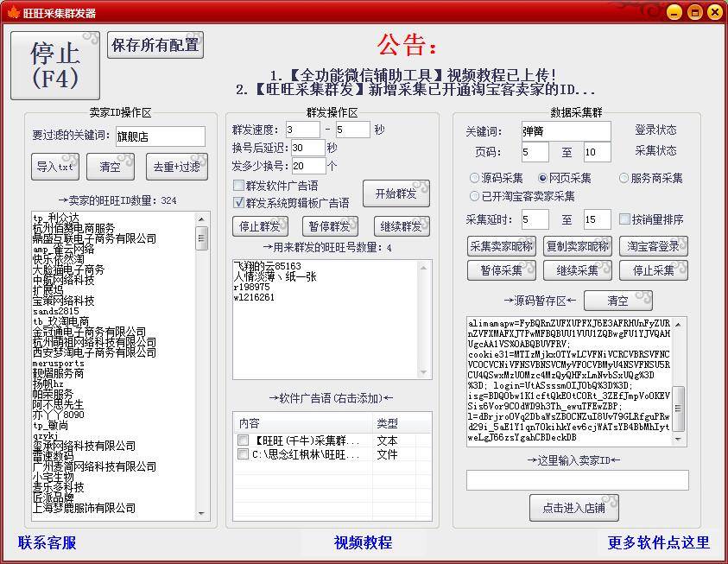Click the 去重+过滤 button
The width and height of the screenshot is (728, 564).
coord(177,167)
